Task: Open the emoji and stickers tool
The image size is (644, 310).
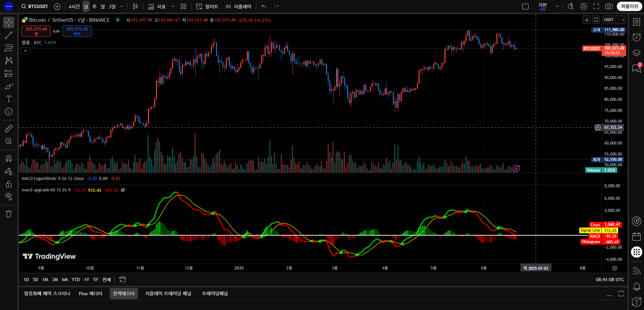Action: (x=9, y=112)
